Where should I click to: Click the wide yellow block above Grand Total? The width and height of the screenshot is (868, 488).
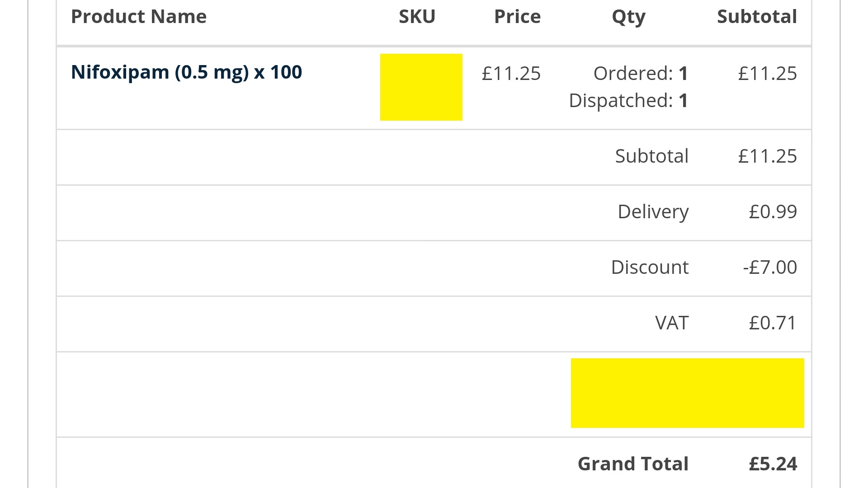[x=687, y=393]
